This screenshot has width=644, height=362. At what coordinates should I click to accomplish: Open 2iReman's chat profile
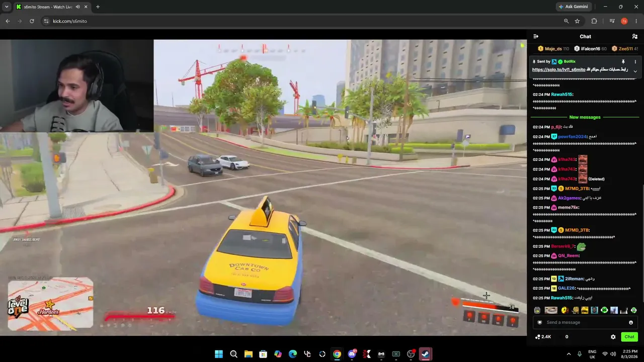(x=574, y=279)
